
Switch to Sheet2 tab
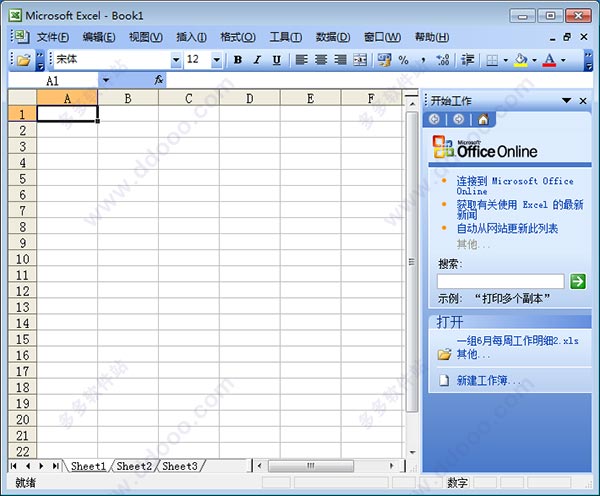pos(134,466)
